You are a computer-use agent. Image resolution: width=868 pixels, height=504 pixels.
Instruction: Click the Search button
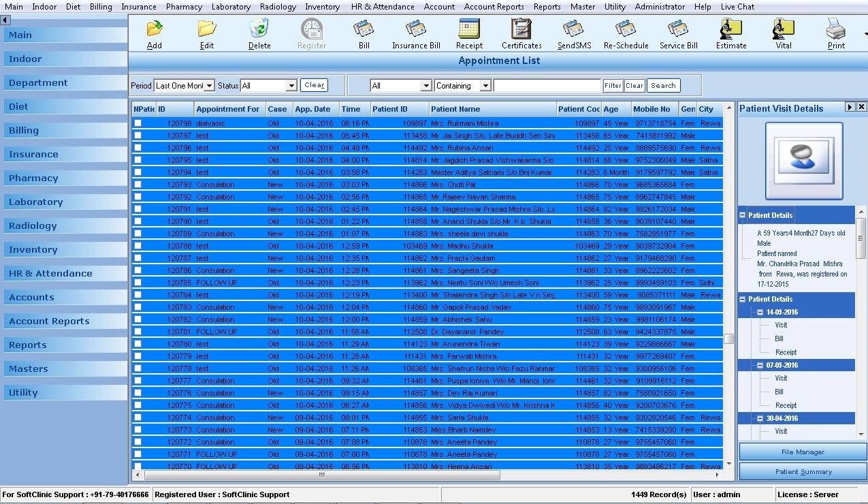tap(663, 86)
